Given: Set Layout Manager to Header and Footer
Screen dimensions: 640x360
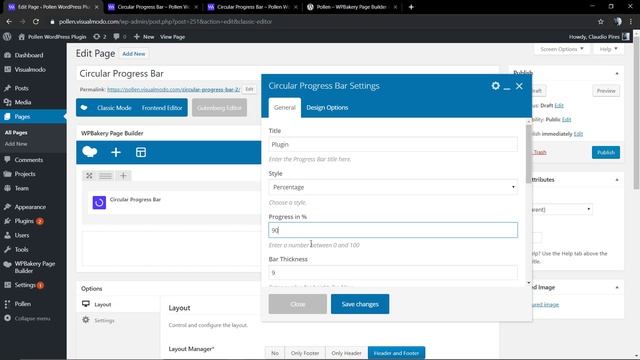Looking at the screenshot, I should (396, 353).
